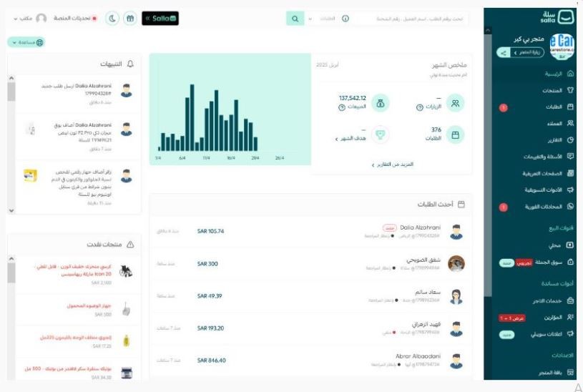Click the sales help question-mark icon
The image size is (583, 392).
tap(342, 107)
